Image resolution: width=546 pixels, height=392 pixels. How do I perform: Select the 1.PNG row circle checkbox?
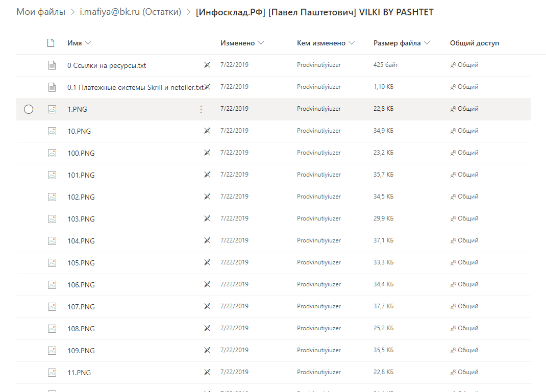[x=29, y=109]
